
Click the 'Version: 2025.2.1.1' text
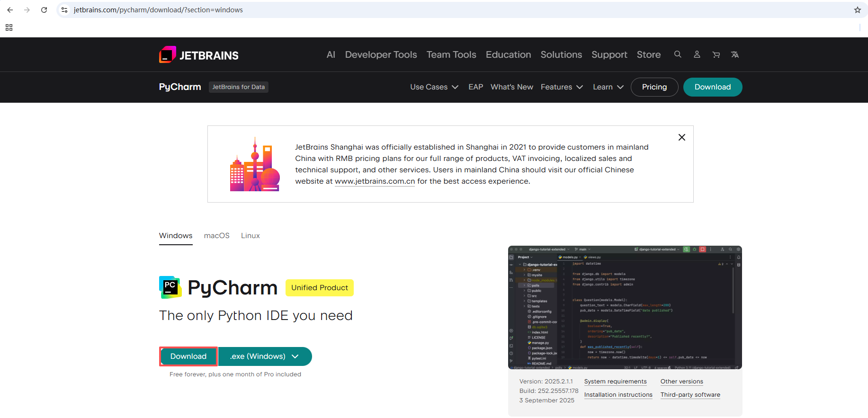(546, 382)
